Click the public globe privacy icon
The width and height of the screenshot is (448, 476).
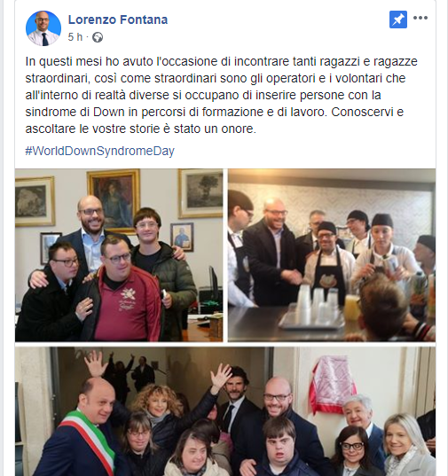(98, 37)
